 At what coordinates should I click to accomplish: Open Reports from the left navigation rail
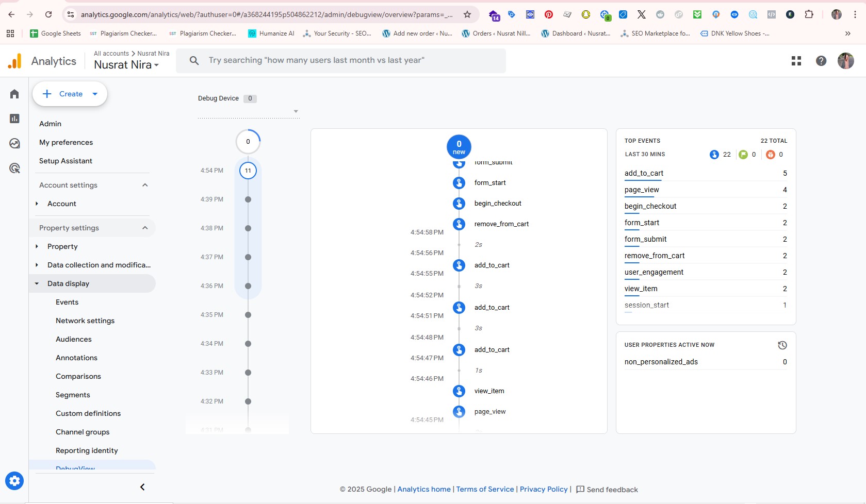click(x=14, y=119)
